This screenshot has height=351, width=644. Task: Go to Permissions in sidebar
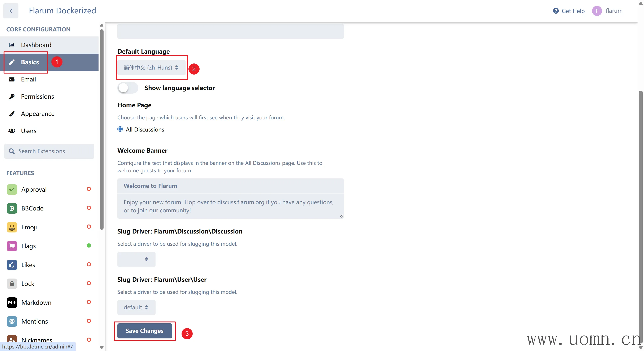[37, 96]
